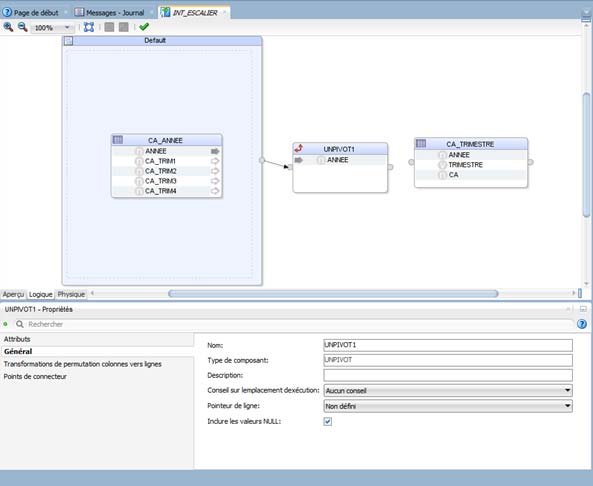Open help in the properties panel
Screen dimensions: 593x486
pos(582,324)
